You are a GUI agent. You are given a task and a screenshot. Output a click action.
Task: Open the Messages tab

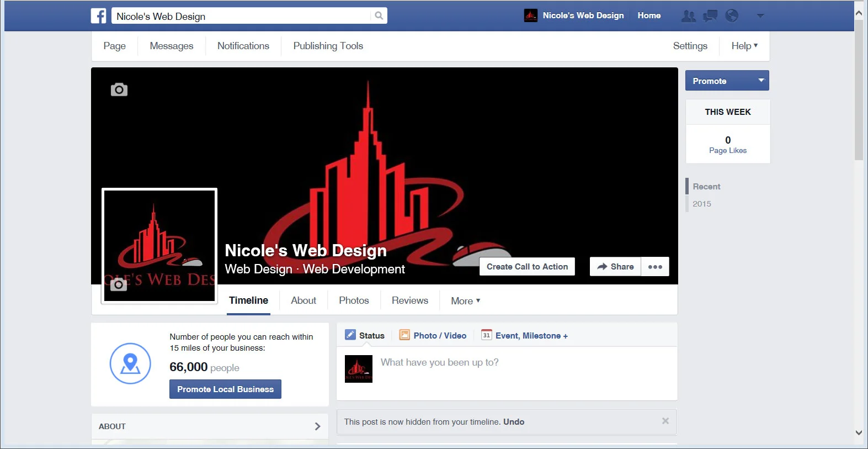tap(172, 46)
